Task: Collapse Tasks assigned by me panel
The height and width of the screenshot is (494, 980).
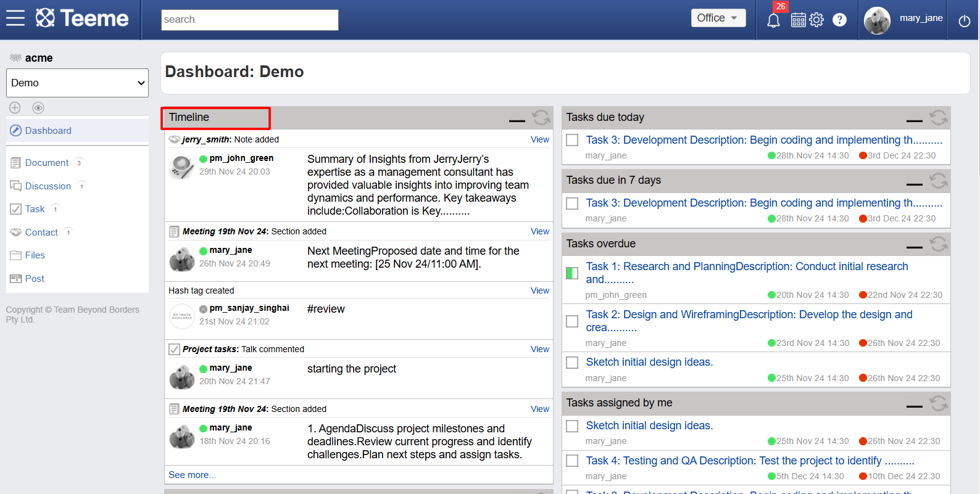Action: coord(915,406)
